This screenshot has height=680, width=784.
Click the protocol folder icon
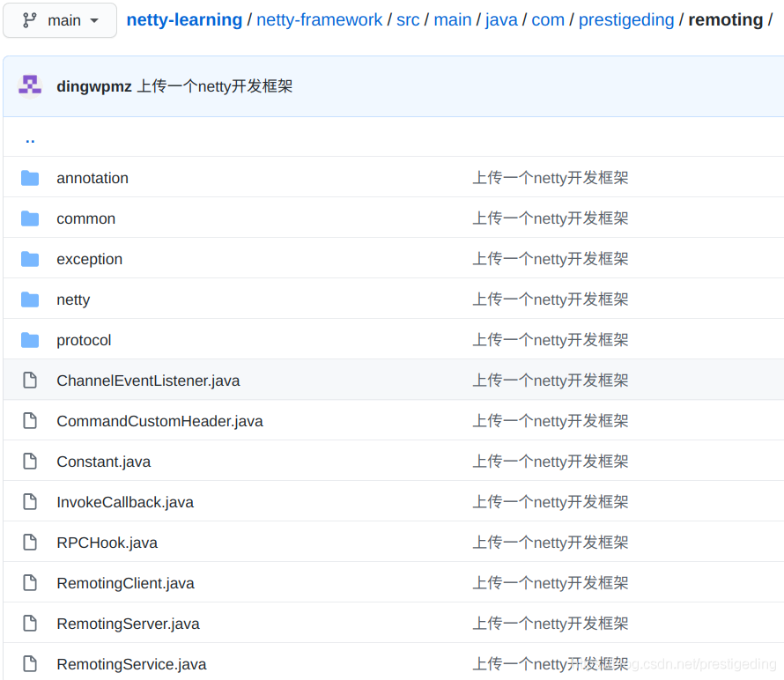pyautogui.click(x=30, y=339)
